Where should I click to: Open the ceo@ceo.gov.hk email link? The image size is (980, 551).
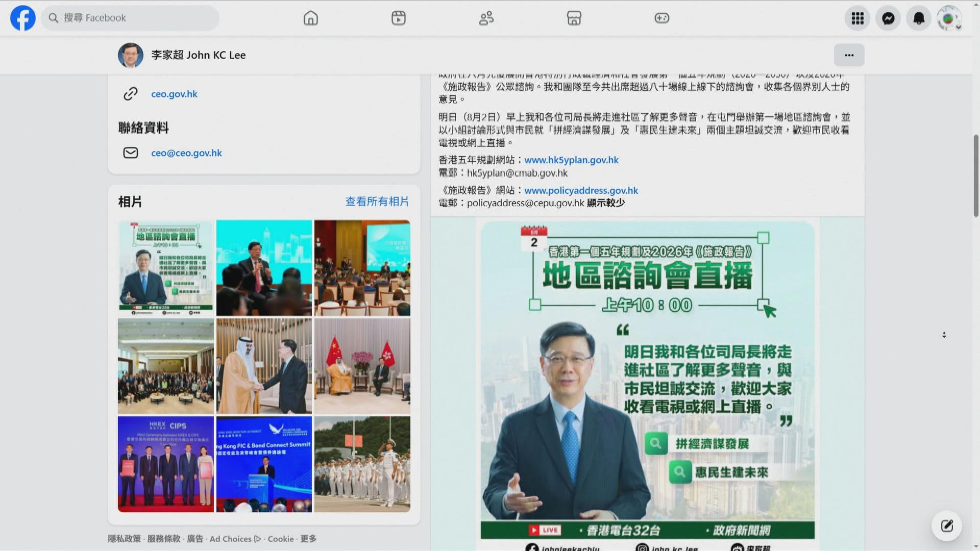[186, 153]
